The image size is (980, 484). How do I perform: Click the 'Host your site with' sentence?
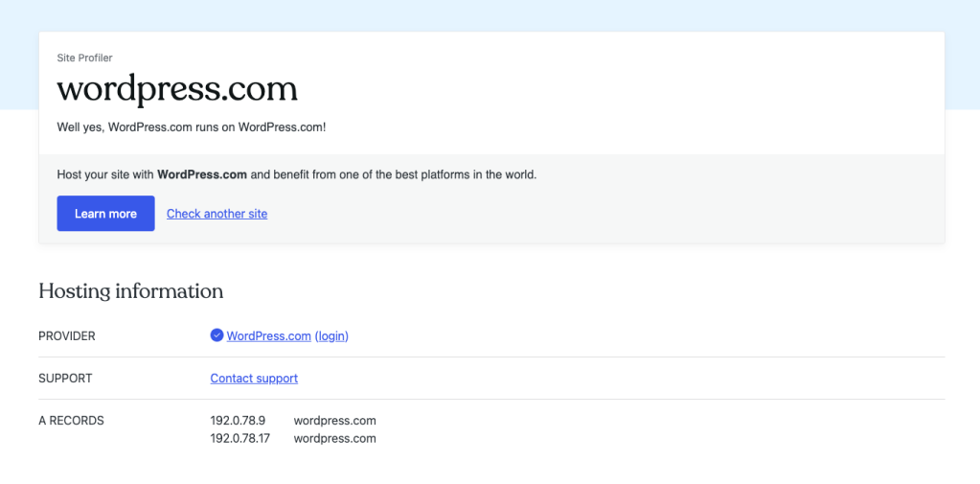(297, 175)
